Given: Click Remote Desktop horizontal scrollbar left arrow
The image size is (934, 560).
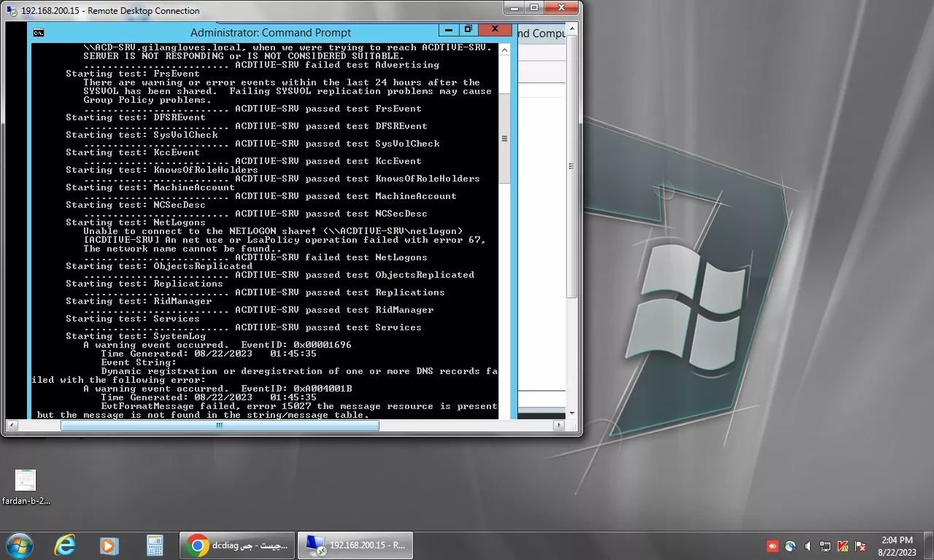Looking at the screenshot, I should pos(12,425).
